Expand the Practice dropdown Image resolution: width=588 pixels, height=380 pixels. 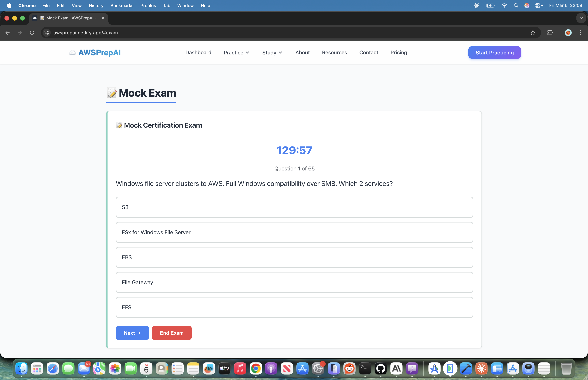(x=236, y=52)
